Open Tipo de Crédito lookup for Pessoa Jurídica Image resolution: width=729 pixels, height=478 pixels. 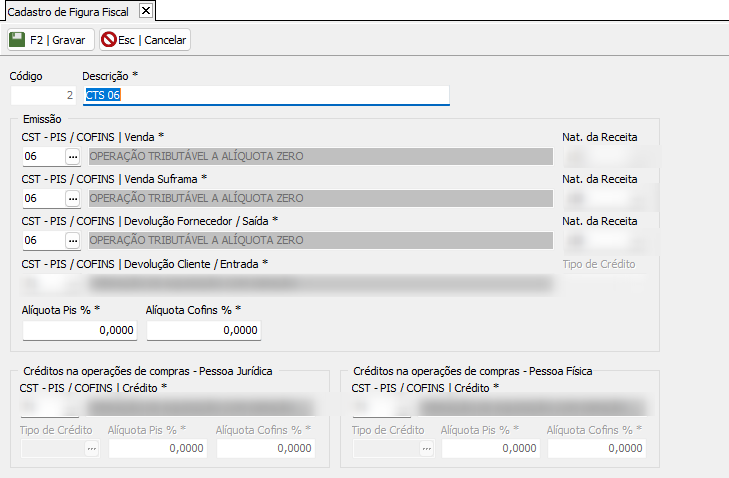click(91, 449)
